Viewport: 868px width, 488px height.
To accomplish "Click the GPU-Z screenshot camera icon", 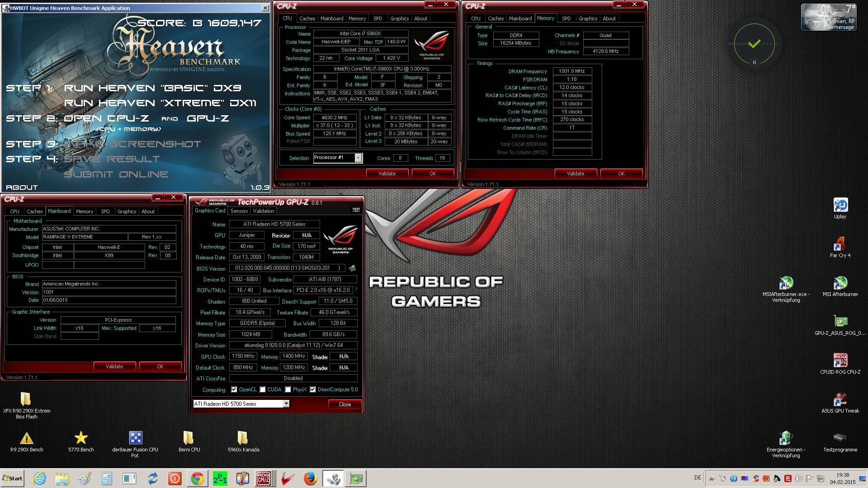I will click(x=356, y=210).
